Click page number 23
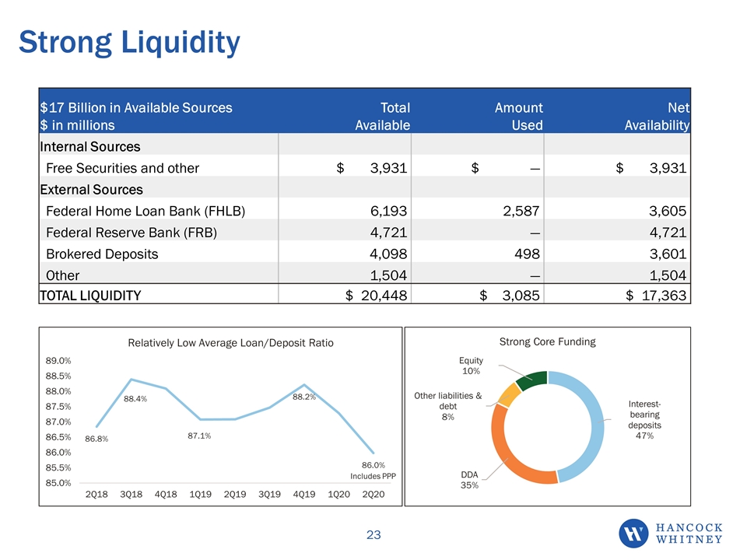The height and width of the screenshot is (560, 747). tap(373, 535)
